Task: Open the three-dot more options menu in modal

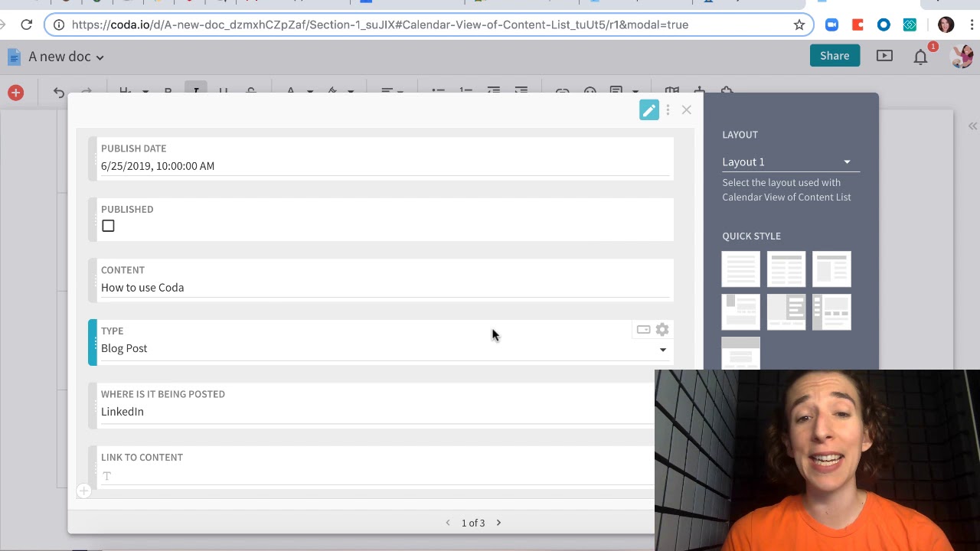Action: coord(668,110)
